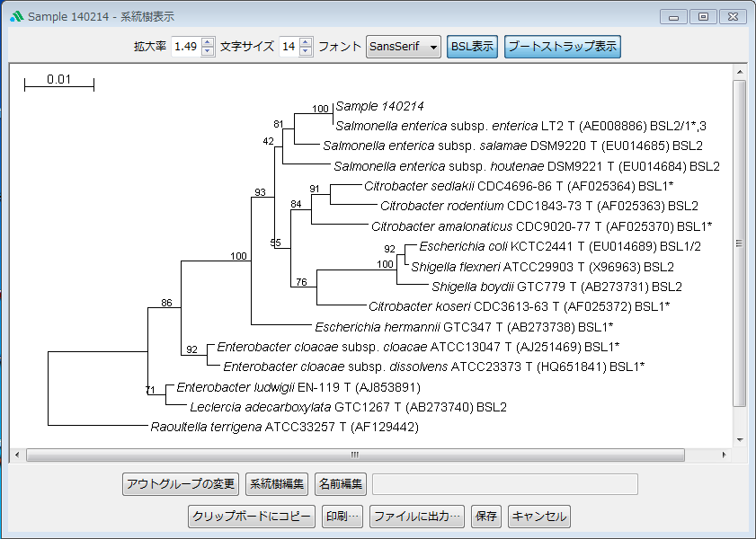Open the SansSerif font dropdown
The height and width of the screenshot is (539, 756).
click(404, 47)
